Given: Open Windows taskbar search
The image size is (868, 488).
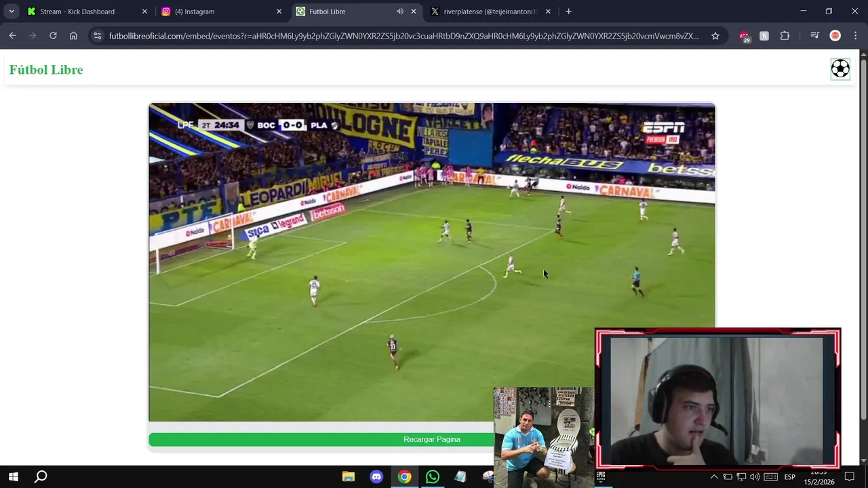Looking at the screenshot, I should tap(41, 476).
